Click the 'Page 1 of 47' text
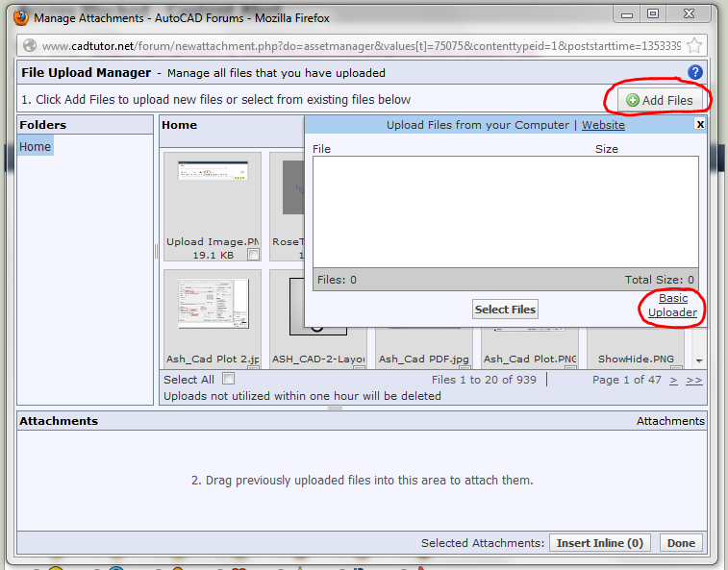728x570 pixels. tap(626, 380)
